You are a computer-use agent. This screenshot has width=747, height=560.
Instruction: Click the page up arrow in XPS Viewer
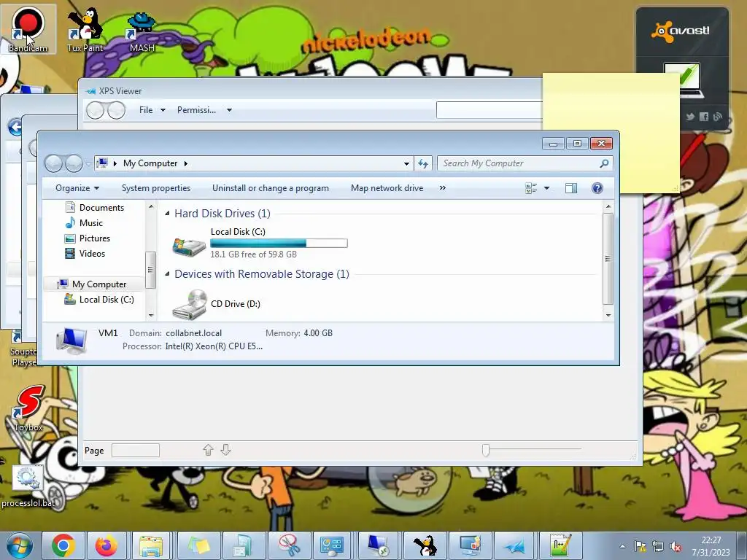208,450
